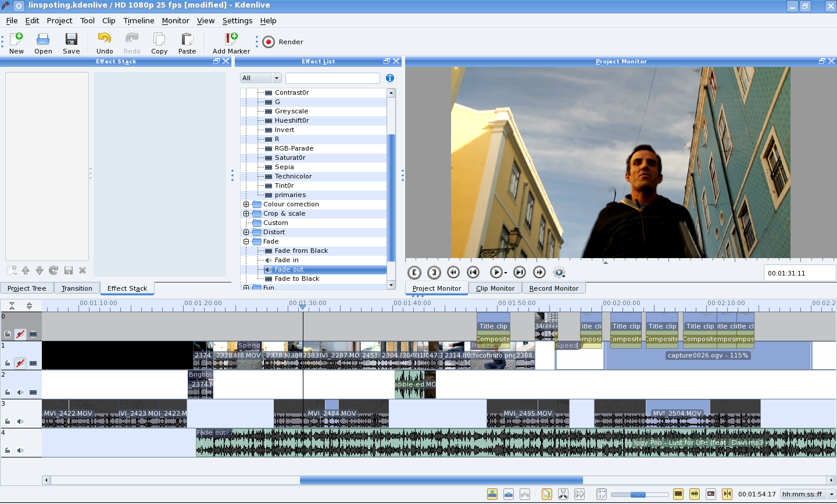Click the Undo toolbar icon
The height and width of the screenshot is (504, 837).
coord(105,40)
